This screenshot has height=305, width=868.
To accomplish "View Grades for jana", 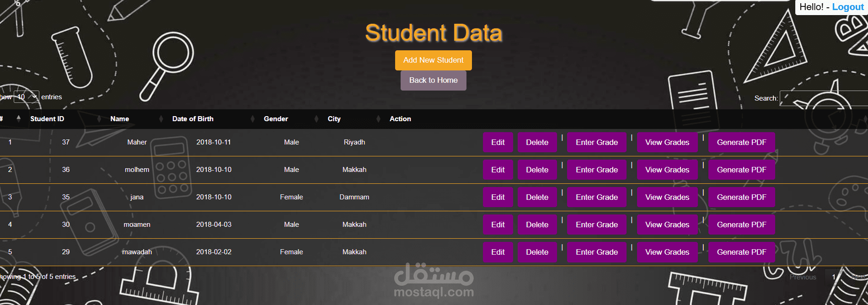I will 667,198.
